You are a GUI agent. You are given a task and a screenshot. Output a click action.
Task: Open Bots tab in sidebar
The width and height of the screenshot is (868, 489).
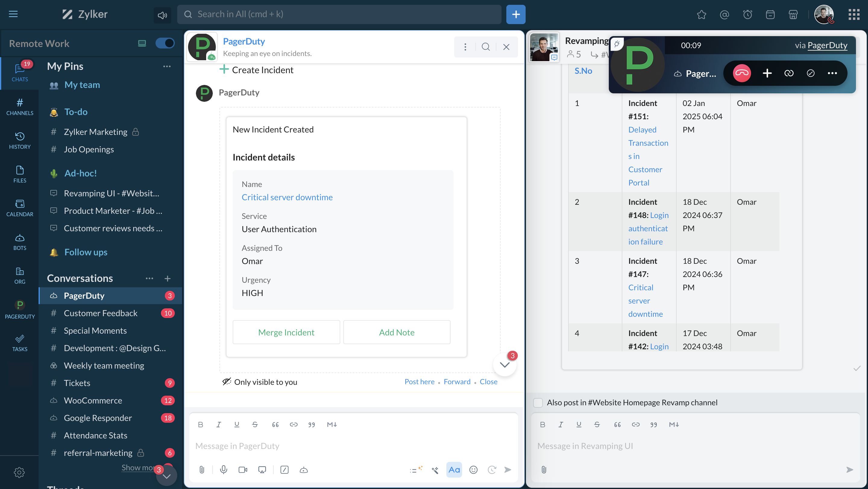20,241
